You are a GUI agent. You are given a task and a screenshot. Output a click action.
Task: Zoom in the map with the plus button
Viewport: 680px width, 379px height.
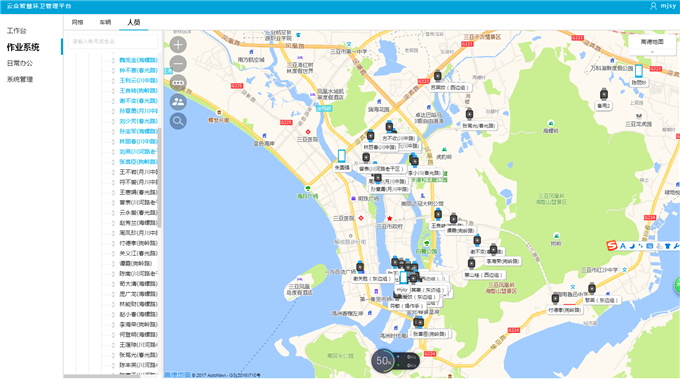point(178,45)
